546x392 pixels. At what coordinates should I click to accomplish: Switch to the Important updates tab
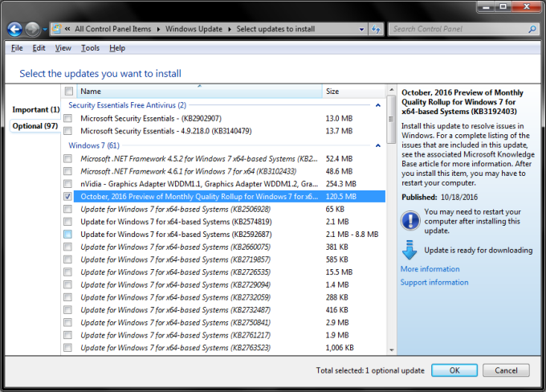(36, 109)
